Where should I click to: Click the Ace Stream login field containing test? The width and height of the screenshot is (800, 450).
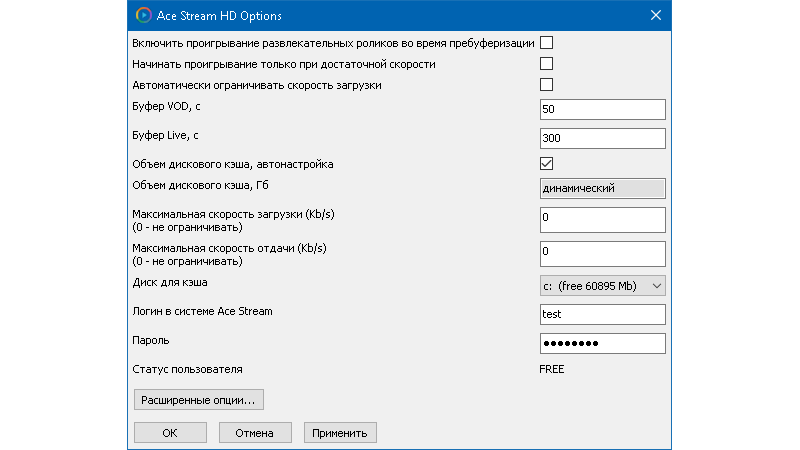coord(601,315)
